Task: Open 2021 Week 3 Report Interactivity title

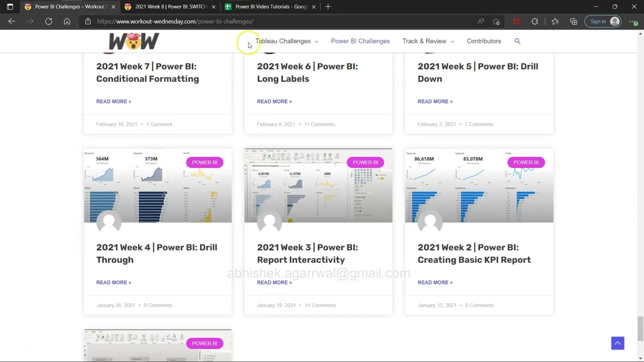Action: tap(307, 253)
